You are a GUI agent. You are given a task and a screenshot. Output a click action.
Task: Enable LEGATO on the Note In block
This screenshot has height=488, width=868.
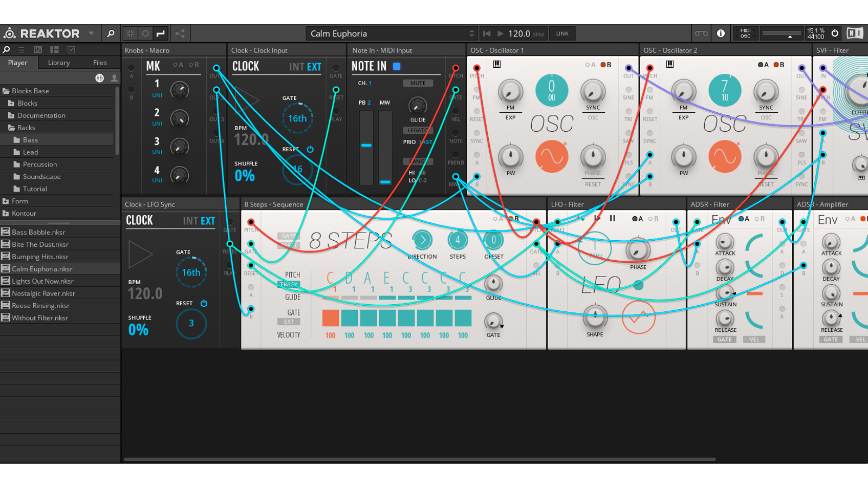click(x=418, y=131)
